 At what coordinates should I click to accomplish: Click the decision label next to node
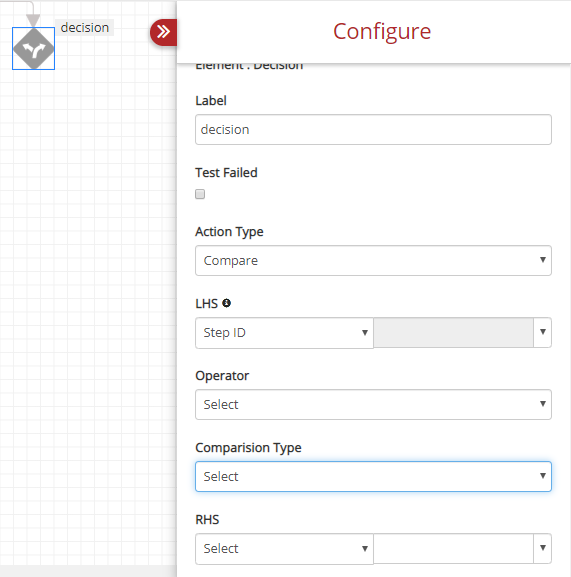click(x=85, y=28)
